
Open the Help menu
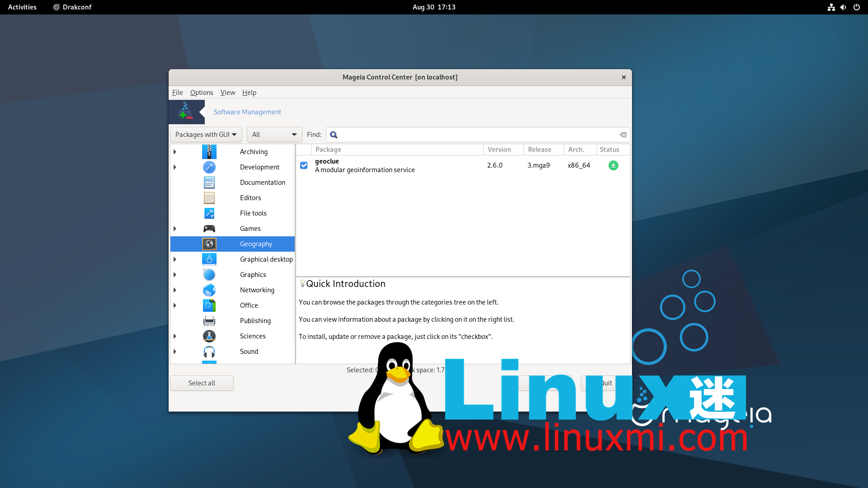(249, 93)
